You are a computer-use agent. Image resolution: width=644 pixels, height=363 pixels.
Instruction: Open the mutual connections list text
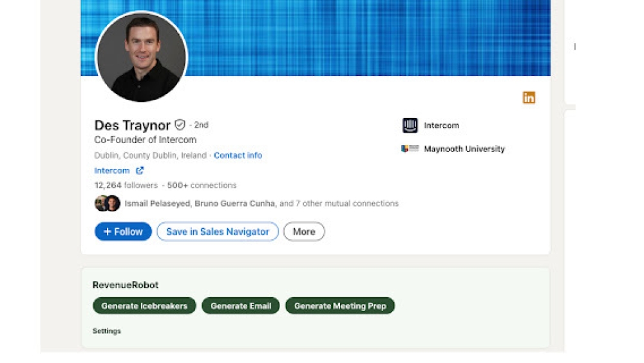point(261,204)
